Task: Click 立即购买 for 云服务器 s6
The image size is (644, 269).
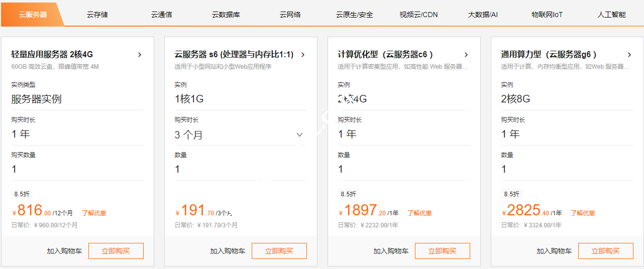Action: click(279, 251)
